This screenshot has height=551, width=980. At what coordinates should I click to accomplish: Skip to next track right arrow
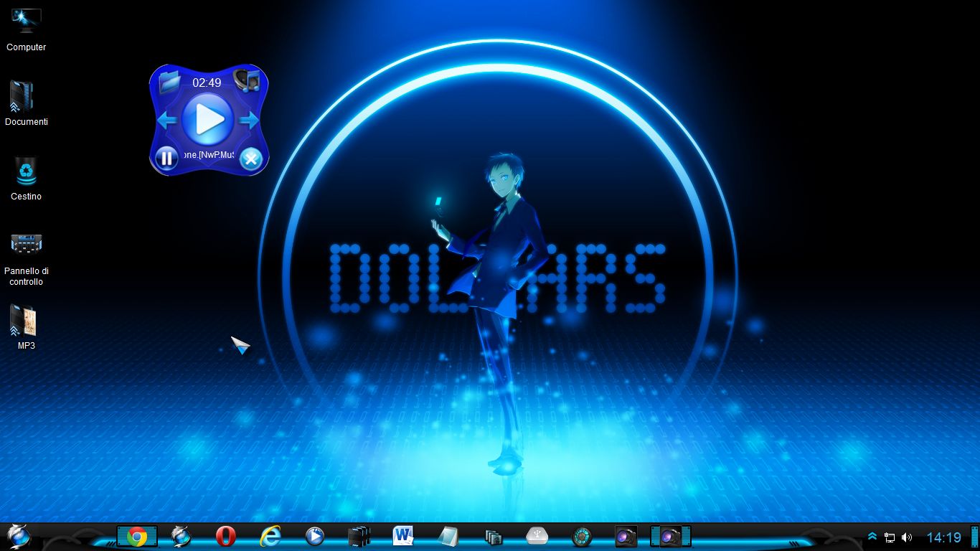tap(248, 120)
